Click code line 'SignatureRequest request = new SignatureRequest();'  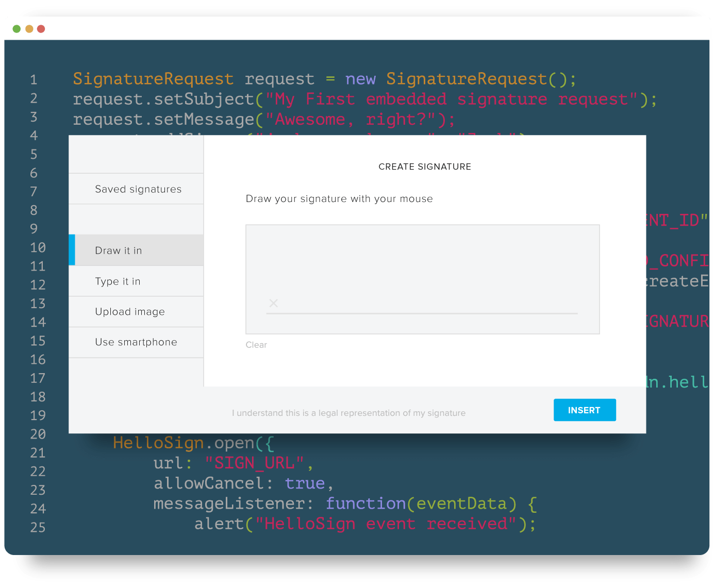click(x=325, y=79)
